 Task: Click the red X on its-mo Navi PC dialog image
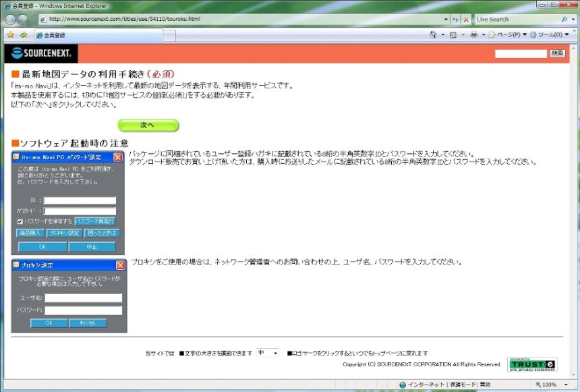(118, 157)
